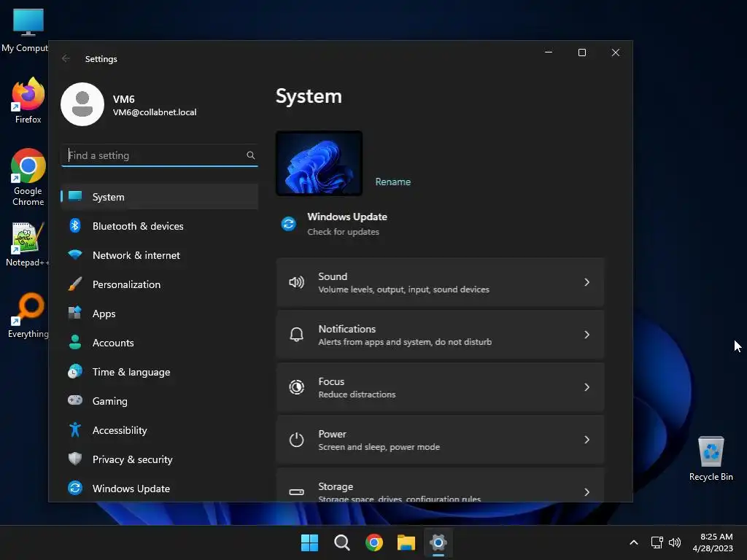Open Time & language settings
747x560 pixels.
pyautogui.click(x=160, y=372)
